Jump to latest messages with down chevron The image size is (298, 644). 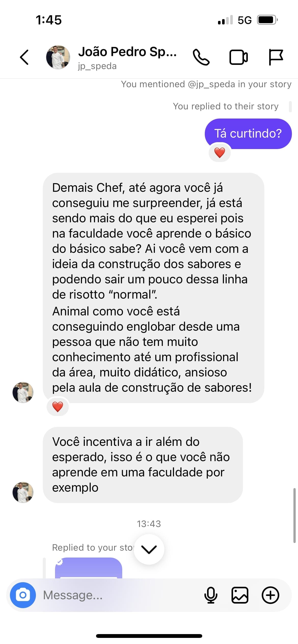149,549
